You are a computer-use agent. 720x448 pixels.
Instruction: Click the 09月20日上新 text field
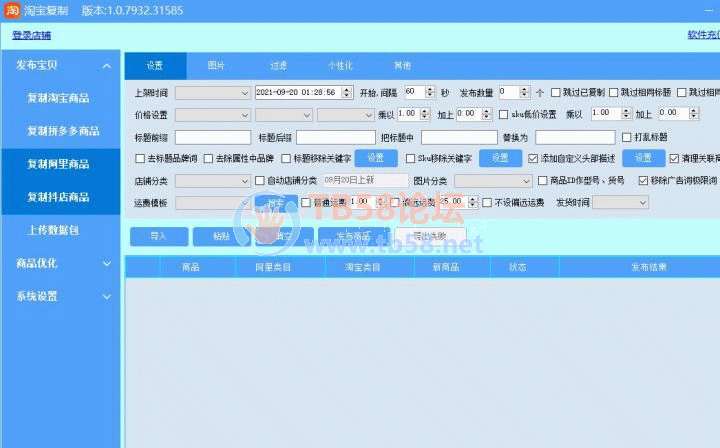(x=365, y=180)
